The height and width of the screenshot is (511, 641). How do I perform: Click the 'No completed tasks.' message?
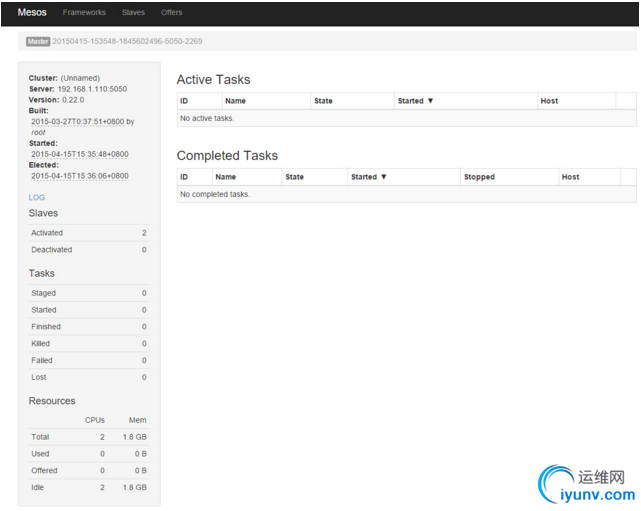pos(215,194)
